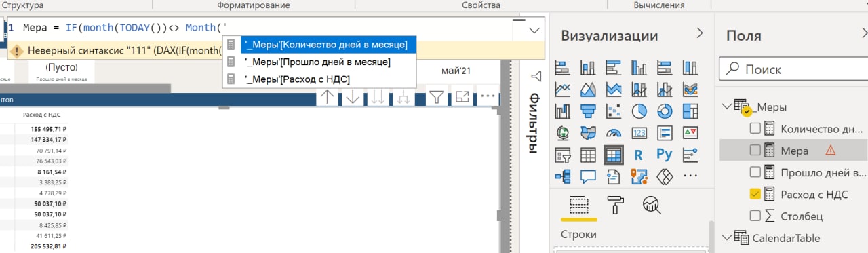This screenshot has width=868, height=253.
Task: Toggle the Столбец field checkbox
Action: click(x=755, y=216)
